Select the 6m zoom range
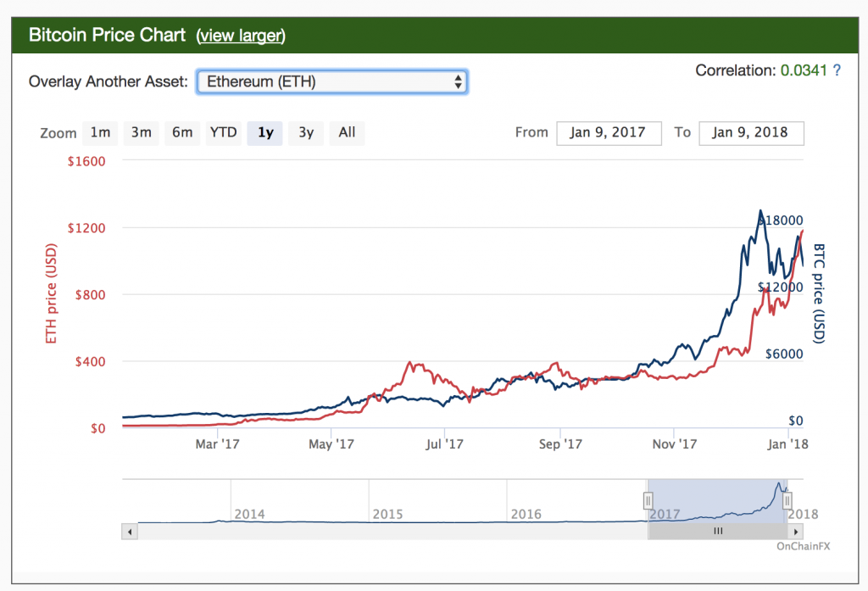This screenshot has width=868, height=591. 182,132
